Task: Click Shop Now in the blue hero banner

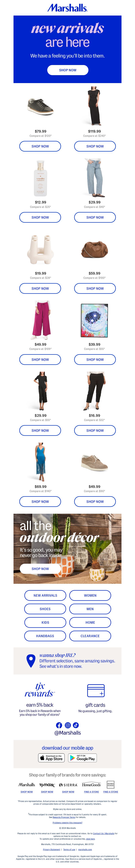Action: tap(68, 70)
